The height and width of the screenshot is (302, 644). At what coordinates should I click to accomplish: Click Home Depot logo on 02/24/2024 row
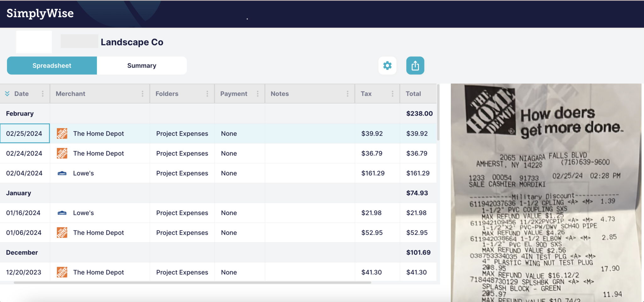point(62,153)
